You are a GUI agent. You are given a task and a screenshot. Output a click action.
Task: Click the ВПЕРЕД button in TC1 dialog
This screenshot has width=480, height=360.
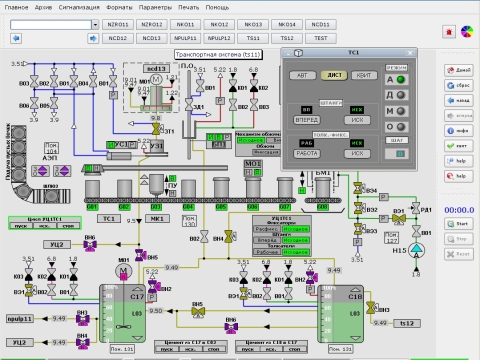307,120
